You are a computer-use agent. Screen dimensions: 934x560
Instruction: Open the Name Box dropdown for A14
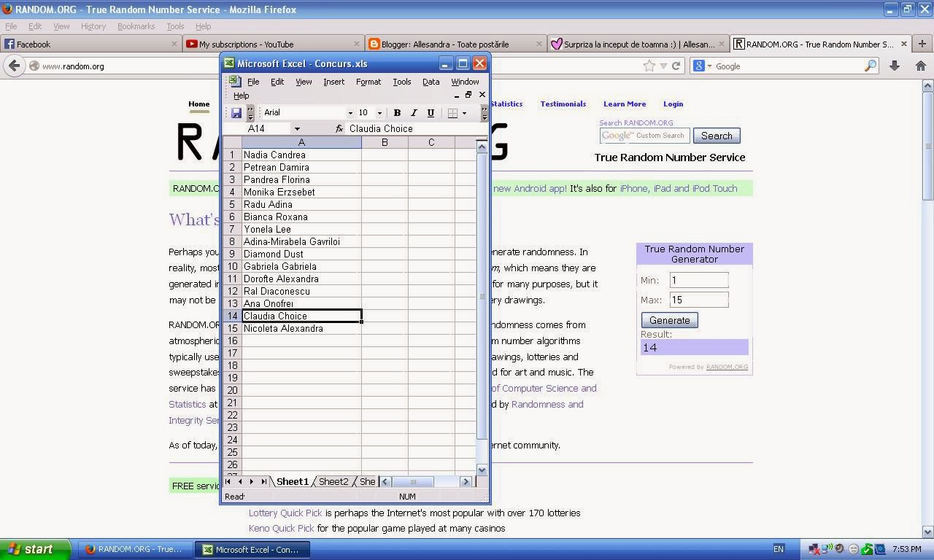(x=297, y=128)
